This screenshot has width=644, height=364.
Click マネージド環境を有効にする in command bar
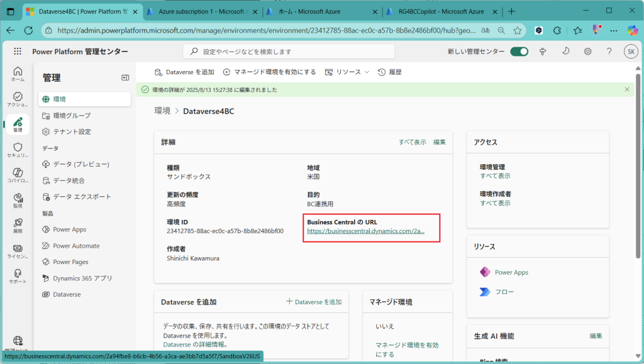[269, 72]
